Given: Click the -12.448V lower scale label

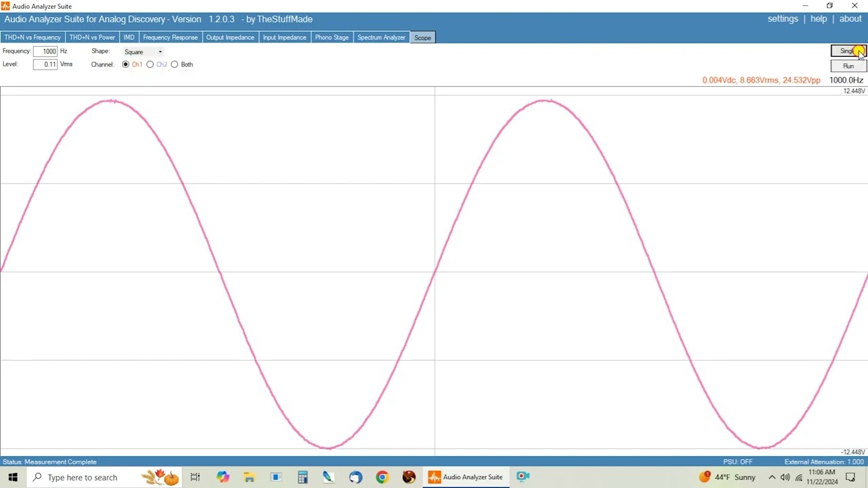Looking at the screenshot, I should [853, 452].
